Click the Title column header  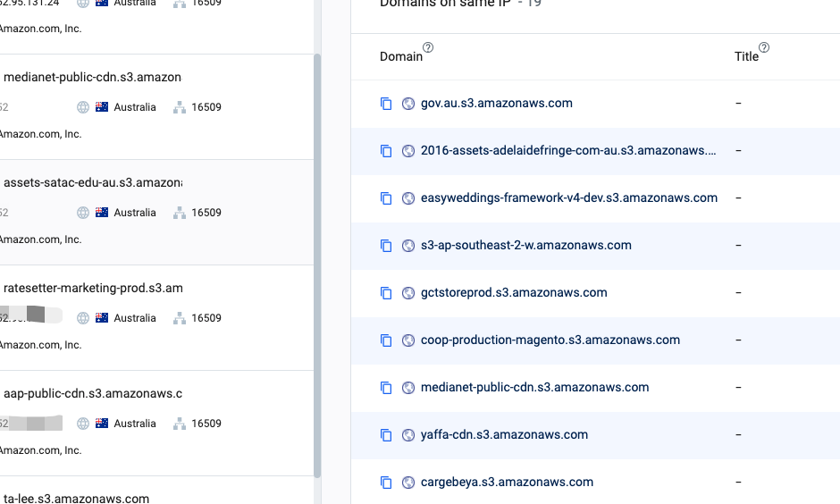(x=746, y=56)
